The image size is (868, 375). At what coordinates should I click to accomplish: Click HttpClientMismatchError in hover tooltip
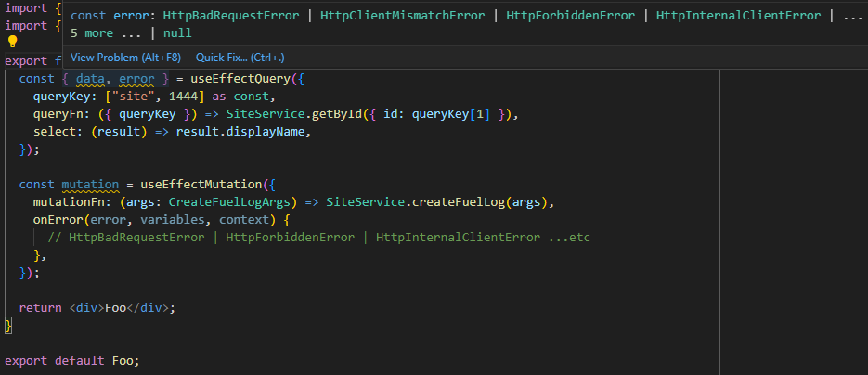click(x=401, y=16)
